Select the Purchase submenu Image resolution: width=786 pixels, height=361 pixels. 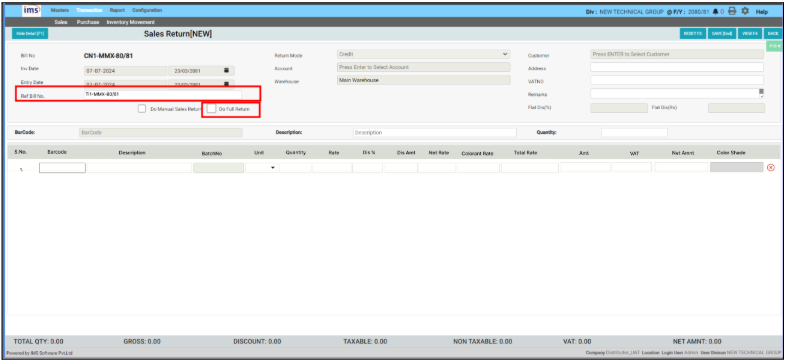tap(88, 22)
